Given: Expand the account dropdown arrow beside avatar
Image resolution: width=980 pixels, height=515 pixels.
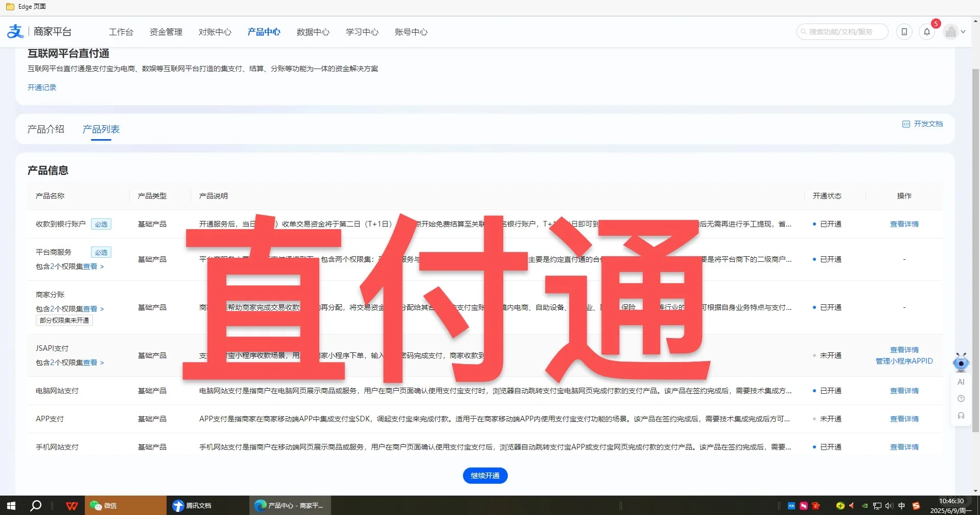Looking at the screenshot, I should pos(963,32).
